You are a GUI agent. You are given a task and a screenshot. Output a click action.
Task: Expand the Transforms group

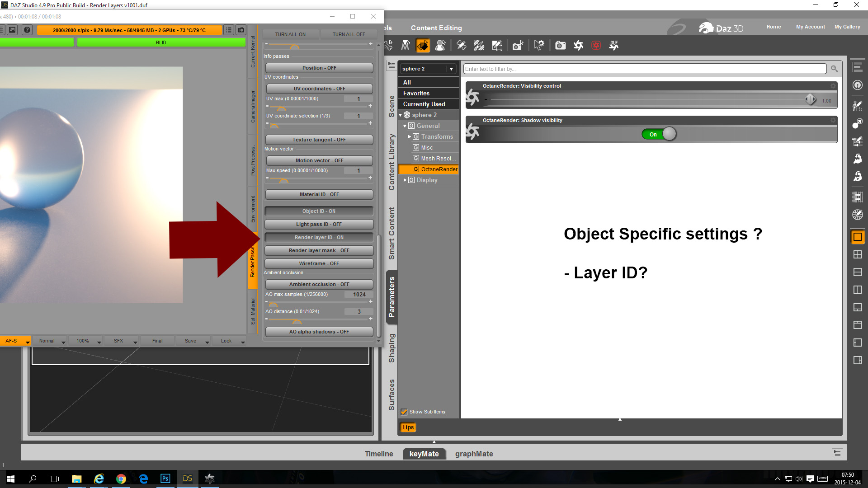coord(410,136)
